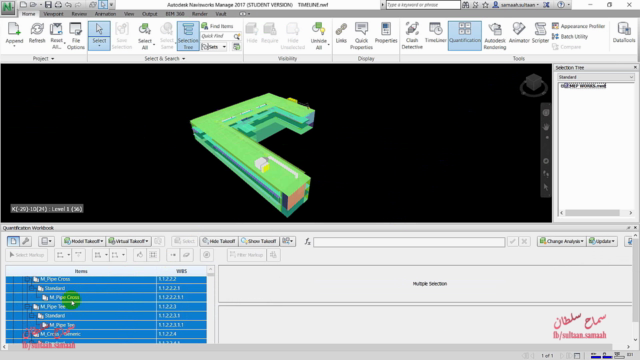
Task: Toggle Quick Properties display
Action: [x=361, y=36]
